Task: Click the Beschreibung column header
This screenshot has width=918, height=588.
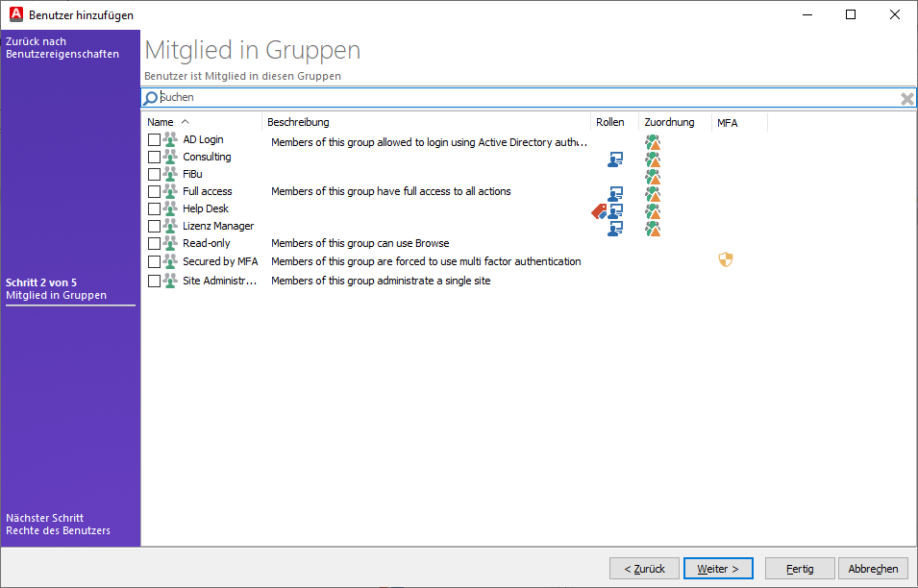Action: pos(298,122)
